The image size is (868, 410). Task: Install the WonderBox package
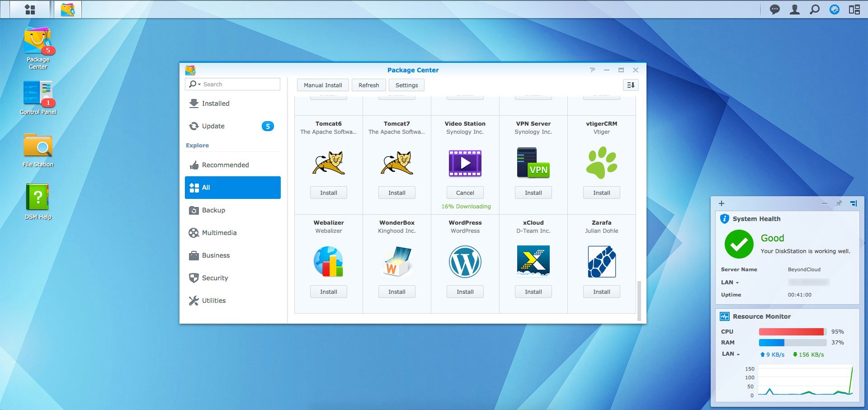397,292
